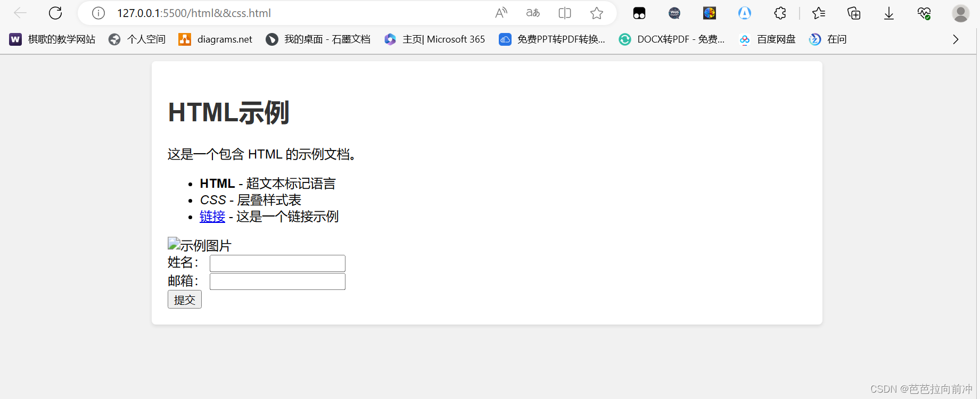Open the user profile avatar
Screen dimensions: 980x399
pyautogui.click(x=961, y=13)
